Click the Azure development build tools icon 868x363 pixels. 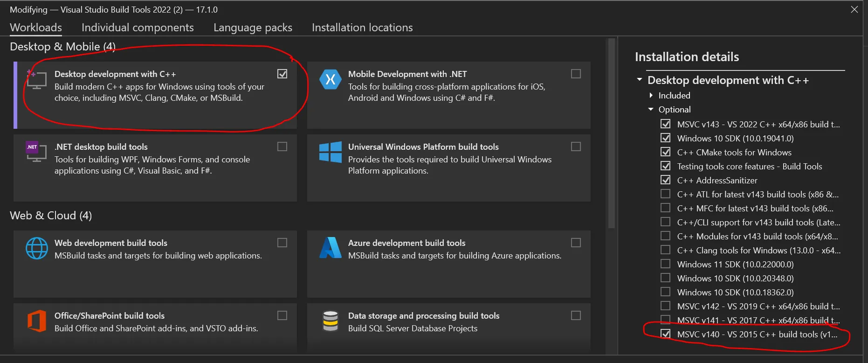click(x=330, y=248)
